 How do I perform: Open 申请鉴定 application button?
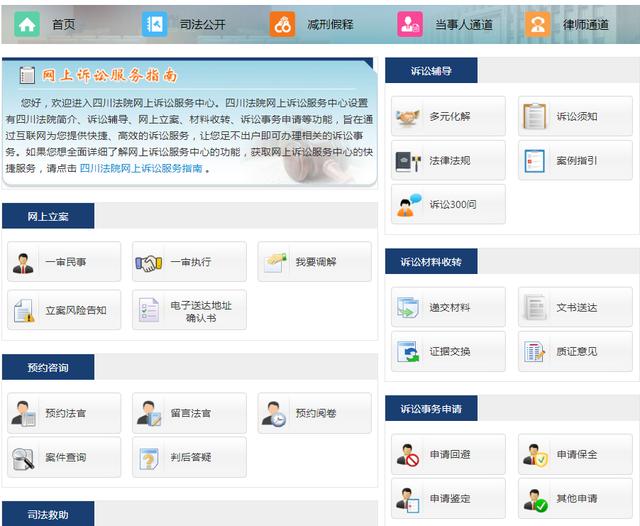pyautogui.click(x=448, y=498)
